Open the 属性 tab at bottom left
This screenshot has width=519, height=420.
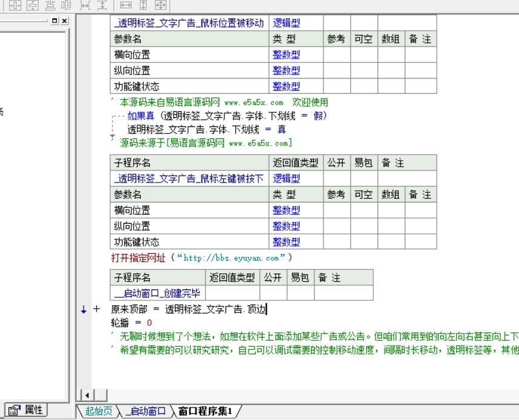tap(26, 410)
